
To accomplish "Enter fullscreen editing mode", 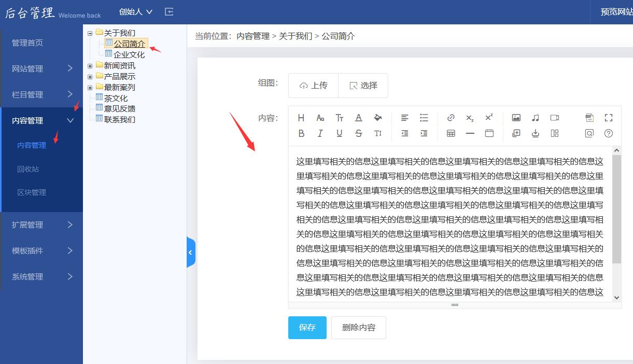I will pos(609,118).
